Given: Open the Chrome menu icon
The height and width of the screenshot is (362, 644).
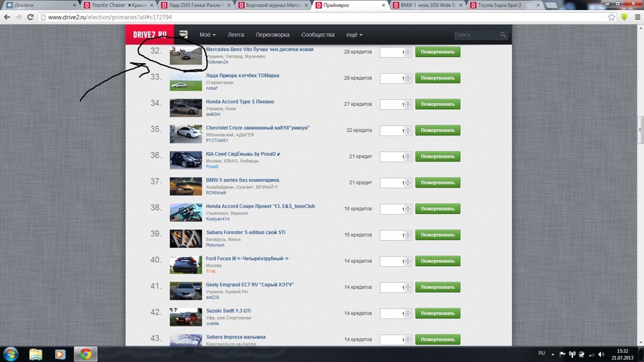Looking at the screenshot, I should 637,17.
